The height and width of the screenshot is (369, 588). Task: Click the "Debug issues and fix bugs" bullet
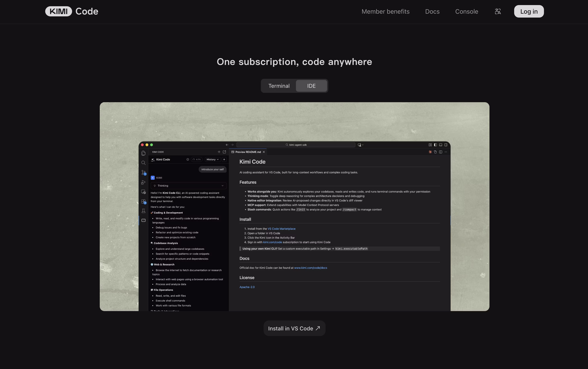171,227
